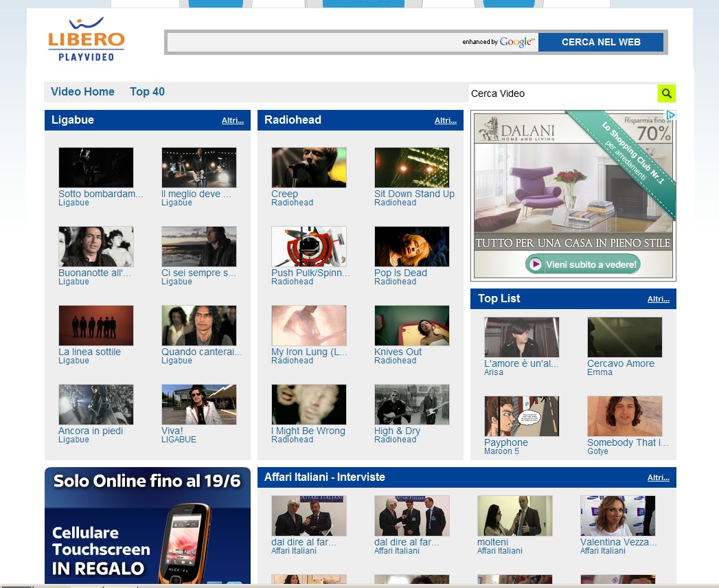Image resolution: width=719 pixels, height=588 pixels.
Task: Open the Cercavo Amore thumbnail
Action: click(x=624, y=337)
